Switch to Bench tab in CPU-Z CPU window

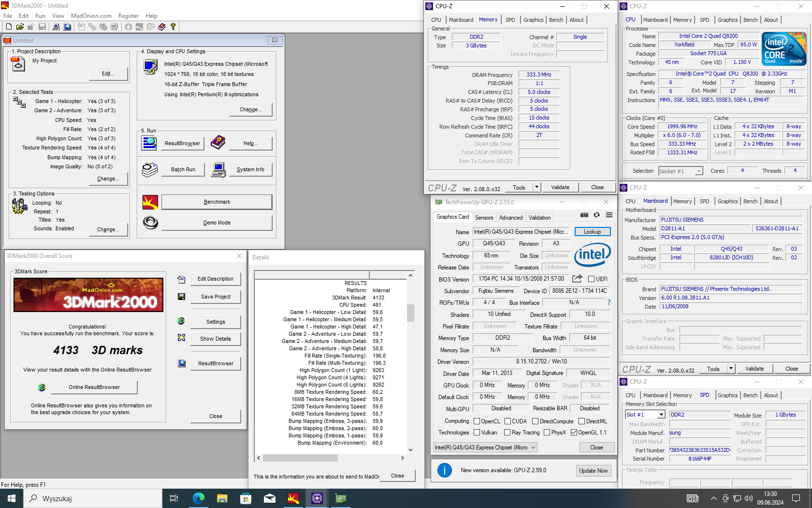click(x=750, y=20)
